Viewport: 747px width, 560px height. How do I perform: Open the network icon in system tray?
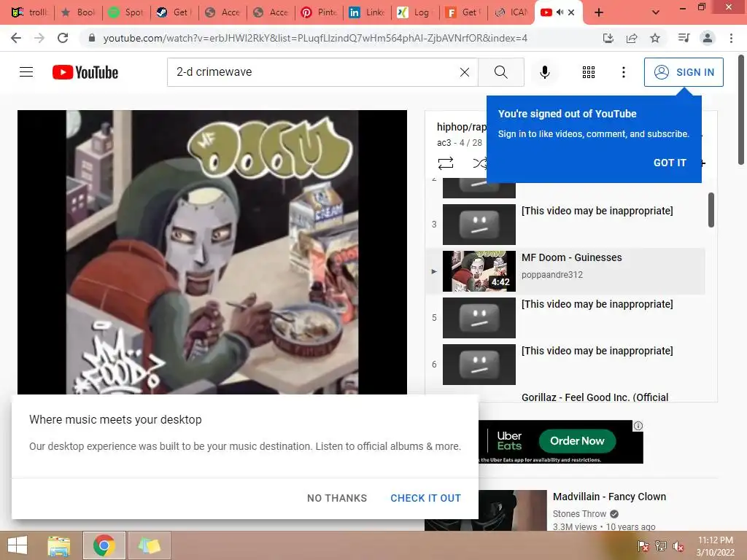[661, 546]
